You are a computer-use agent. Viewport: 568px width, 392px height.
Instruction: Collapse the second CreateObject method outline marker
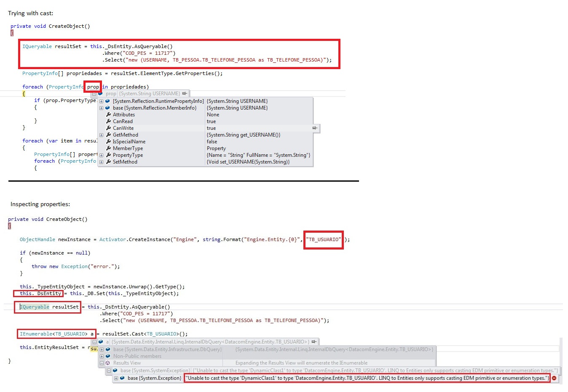click(x=9, y=226)
